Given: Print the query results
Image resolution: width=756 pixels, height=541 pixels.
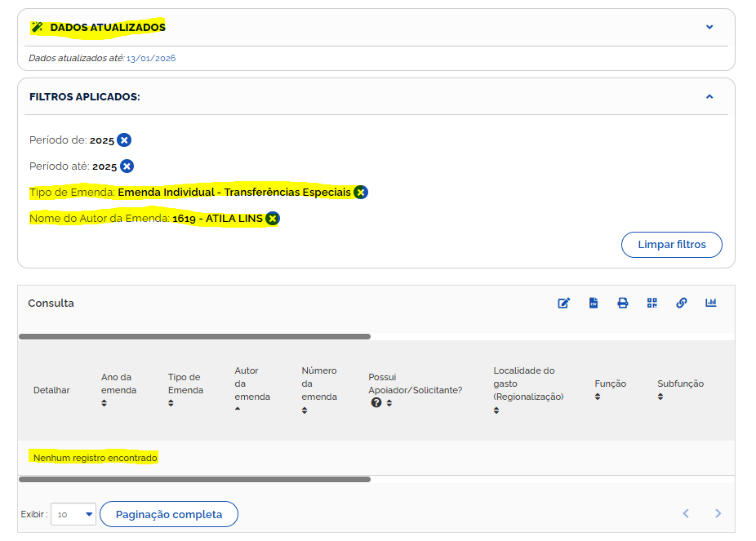Looking at the screenshot, I should (x=623, y=303).
